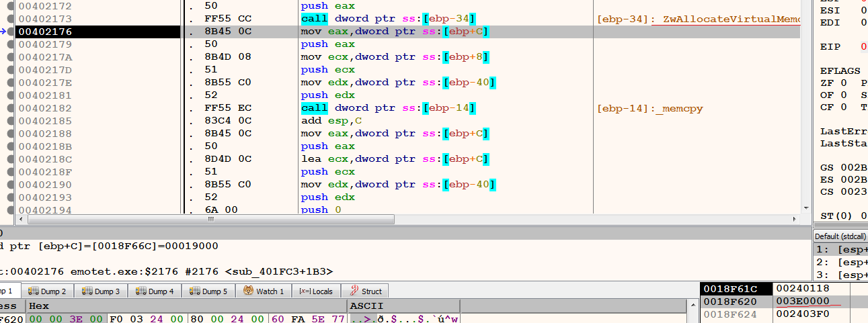Viewport: 868px width, 323px height.
Task: Select address 0040218B in disassembly
Action: [x=45, y=146]
